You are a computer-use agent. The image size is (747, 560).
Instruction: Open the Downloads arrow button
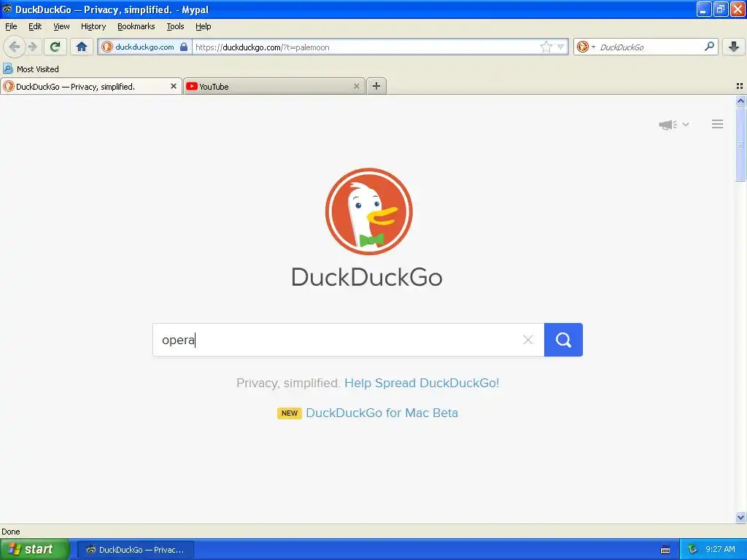pyautogui.click(x=733, y=47)
